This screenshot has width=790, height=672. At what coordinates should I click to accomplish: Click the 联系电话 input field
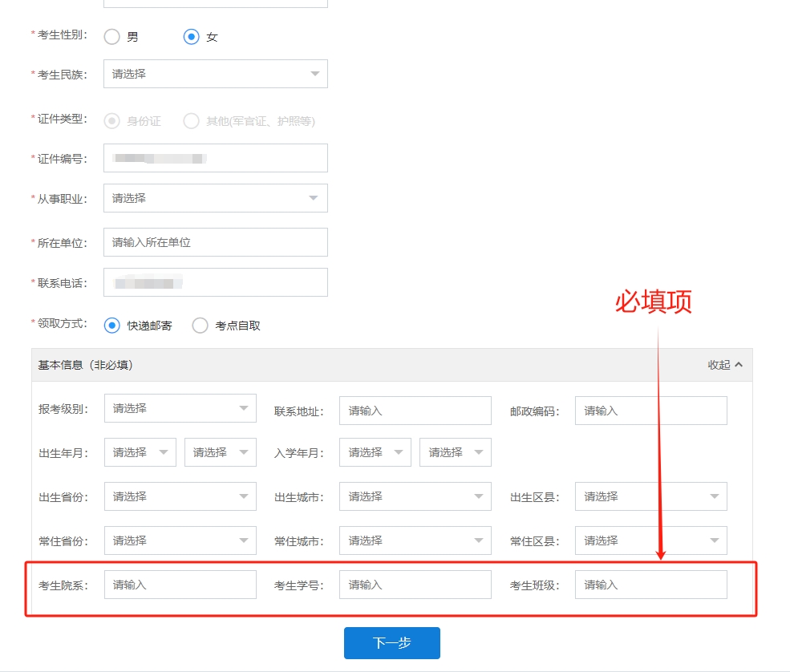215,282
